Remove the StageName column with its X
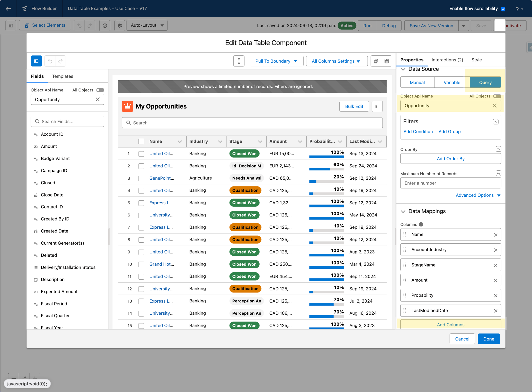Screen dimensions: 532x392 pos(496,265)
